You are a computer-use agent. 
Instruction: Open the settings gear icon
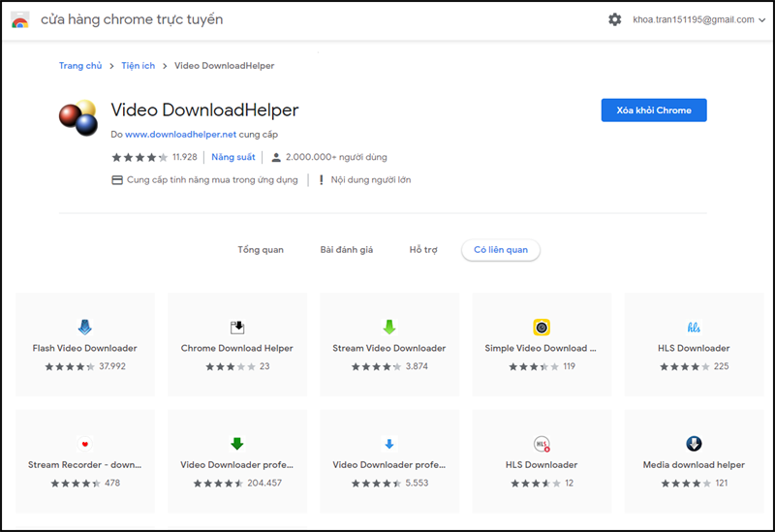coord(614,19)
